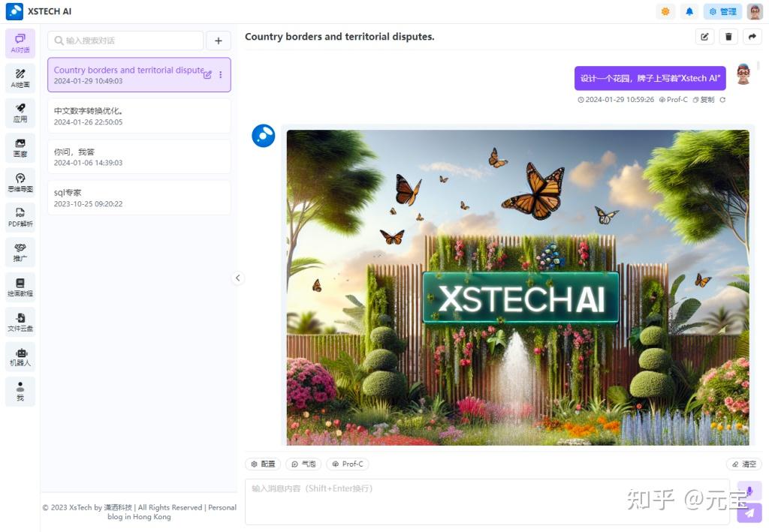Click 清空 to clear the chat

click(744, 464)
